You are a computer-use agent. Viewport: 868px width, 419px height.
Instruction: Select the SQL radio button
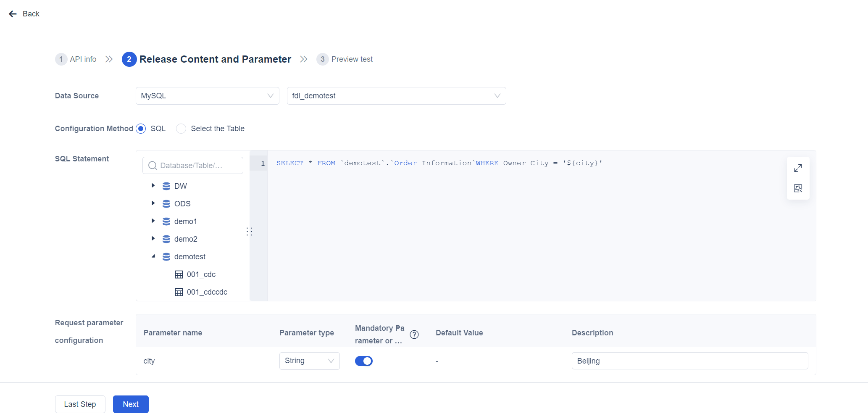coord(141,129)
